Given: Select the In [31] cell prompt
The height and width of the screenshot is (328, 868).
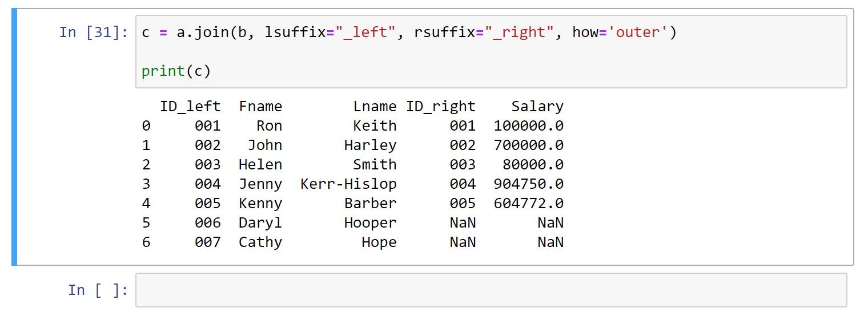Looking at the screenshot, I should point(94,32).
